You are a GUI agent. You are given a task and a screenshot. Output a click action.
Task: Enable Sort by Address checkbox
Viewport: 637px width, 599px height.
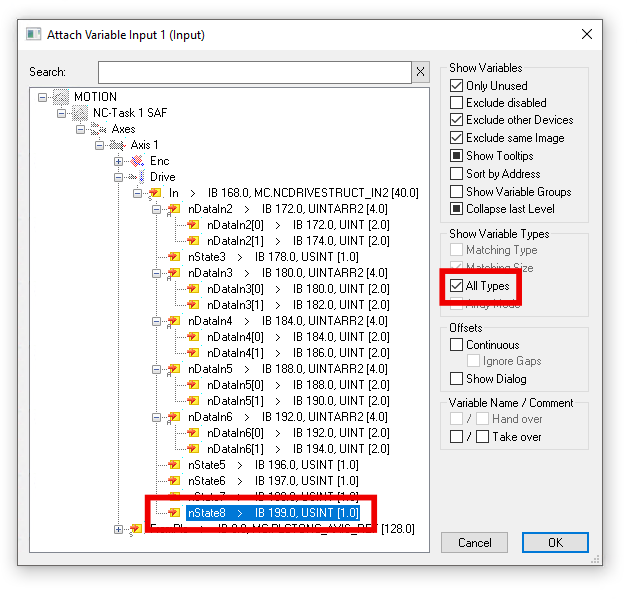[x=456, y=174]
